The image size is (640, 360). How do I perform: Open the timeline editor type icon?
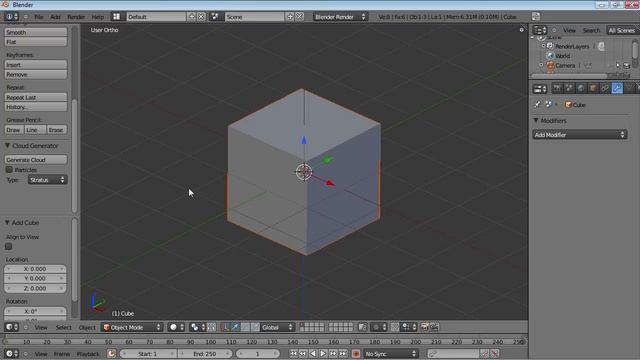click(11, 354)
